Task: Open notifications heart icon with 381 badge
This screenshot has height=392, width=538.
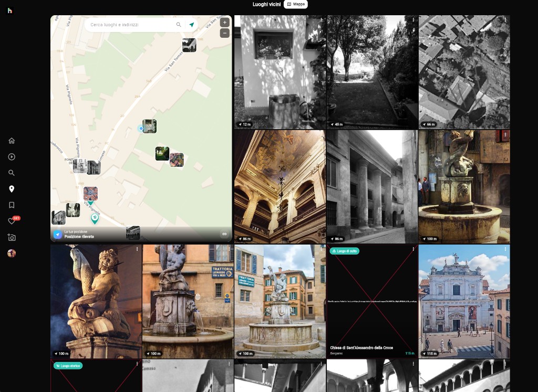Action: coord(13,221)
